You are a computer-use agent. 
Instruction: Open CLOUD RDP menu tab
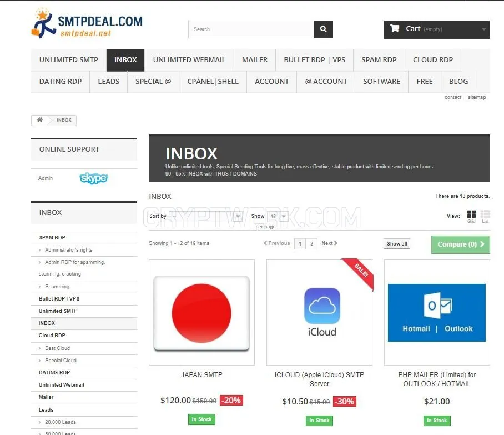click(433, 60)
